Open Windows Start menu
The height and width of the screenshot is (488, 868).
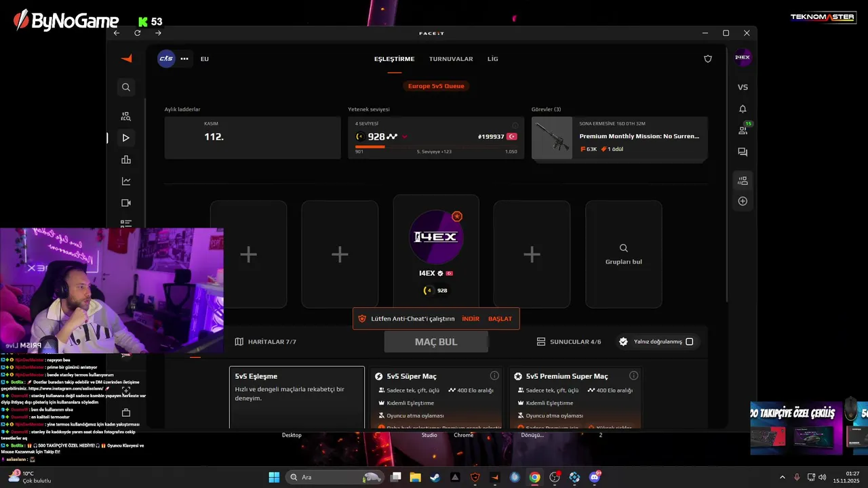274,477
